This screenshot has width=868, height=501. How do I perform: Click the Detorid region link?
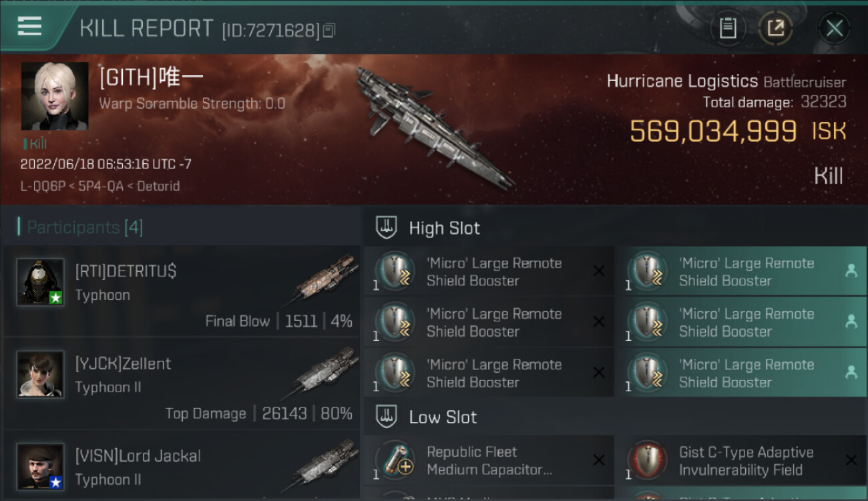tap(158, 186)
